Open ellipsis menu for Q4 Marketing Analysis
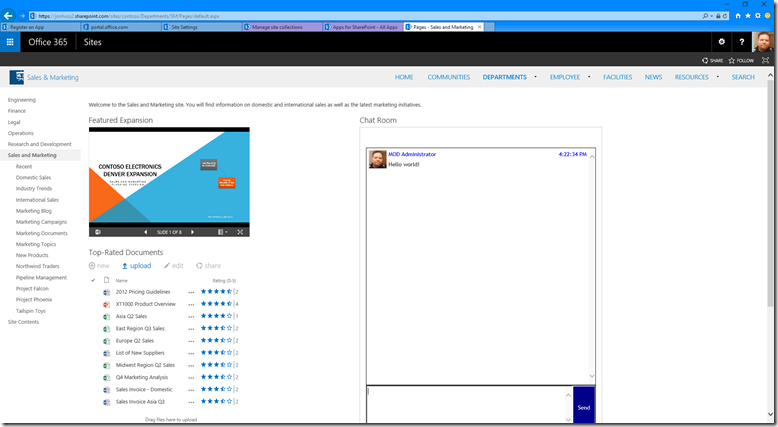The width and height of the screenshot is (778, 427). [191, 378]
